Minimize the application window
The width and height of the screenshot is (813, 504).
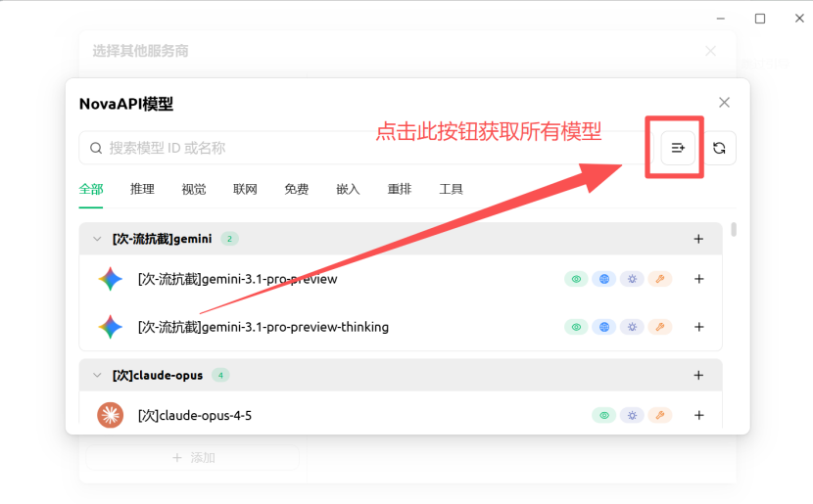pyautogui.click(x=721, y=19)
